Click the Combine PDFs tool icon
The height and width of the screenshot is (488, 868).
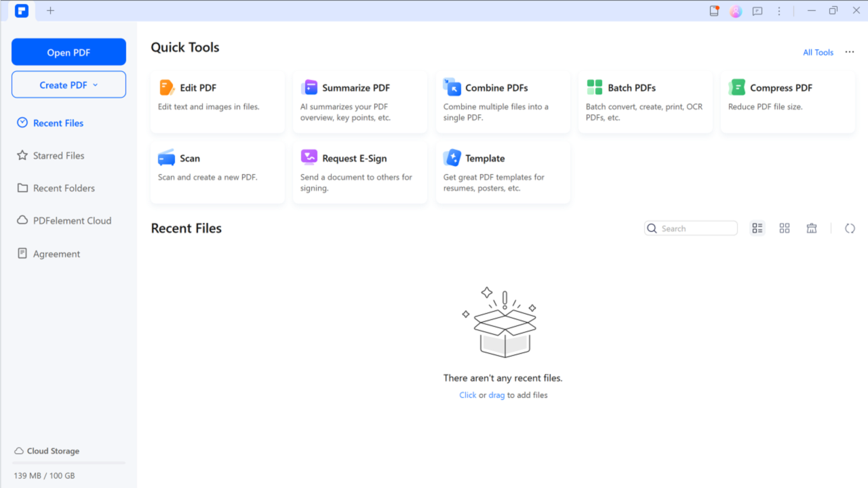(452, 86)
